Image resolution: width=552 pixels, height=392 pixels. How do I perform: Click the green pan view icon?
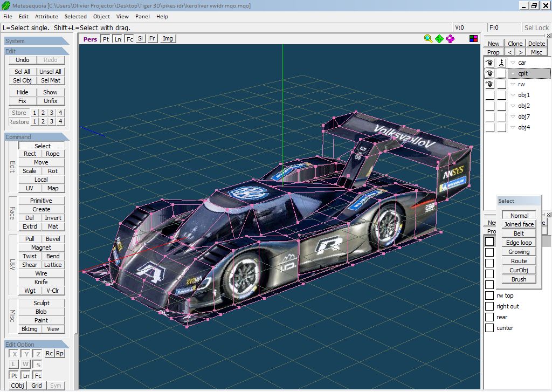click(x=439, y=39)
